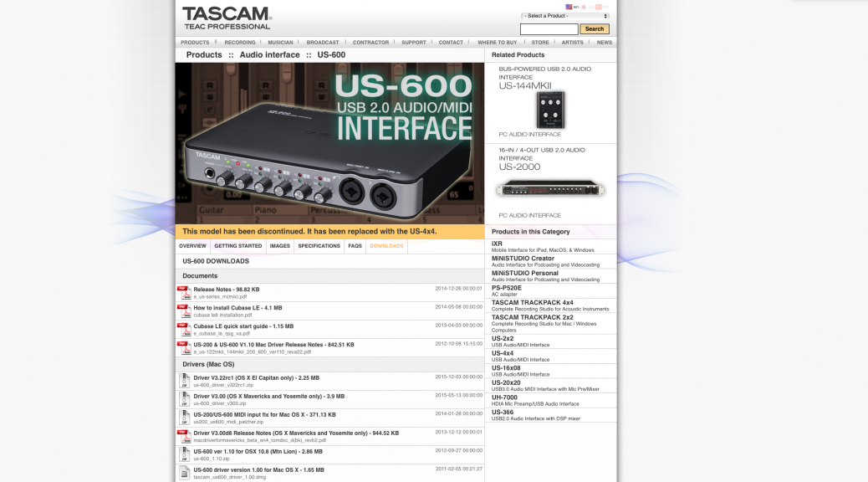Click the PDF icon for Driver V3.00d8 Release Notes
868x482 pixels.
(x=184, y=436)
